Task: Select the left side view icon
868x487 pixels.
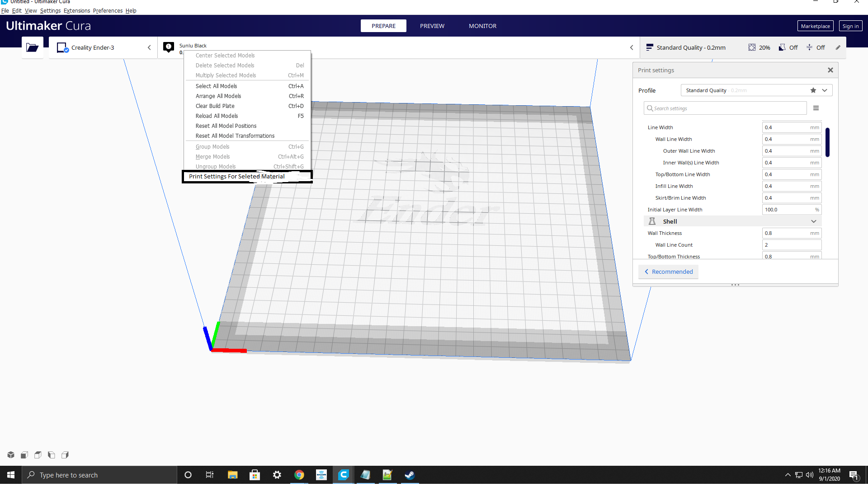Action: coord(51,455)
